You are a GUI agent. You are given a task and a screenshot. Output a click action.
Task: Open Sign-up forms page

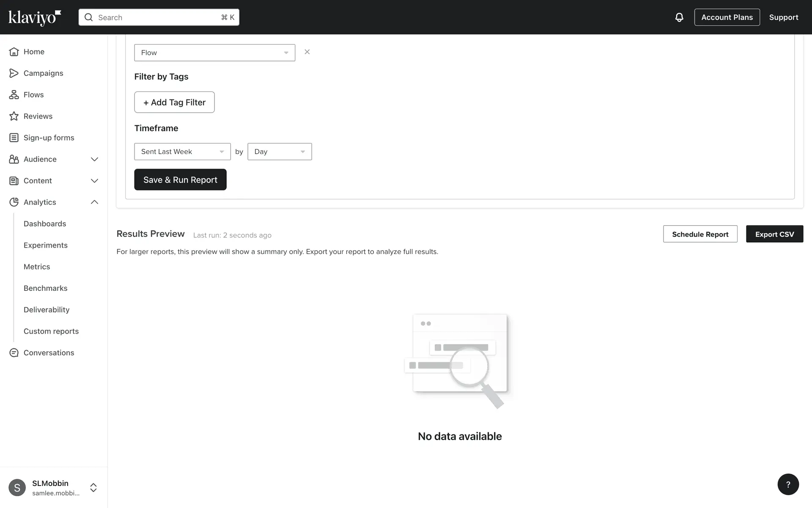[x=49, y=138]
